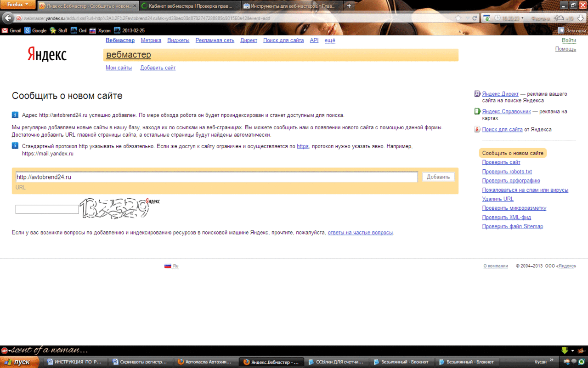This screenshot has width=588, height=368.
Task: Open new tab with plus button
Action: (x=349, y=6)
